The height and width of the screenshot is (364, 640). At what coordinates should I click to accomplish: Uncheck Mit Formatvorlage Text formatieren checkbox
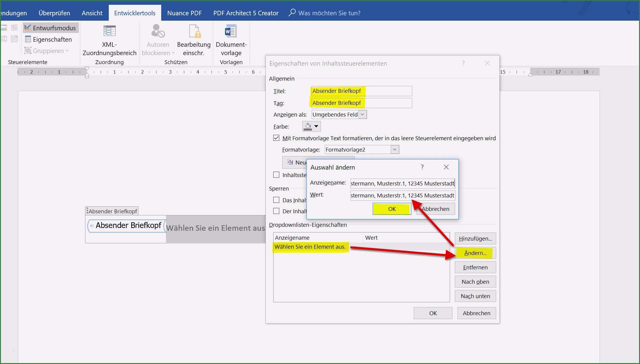276,138
